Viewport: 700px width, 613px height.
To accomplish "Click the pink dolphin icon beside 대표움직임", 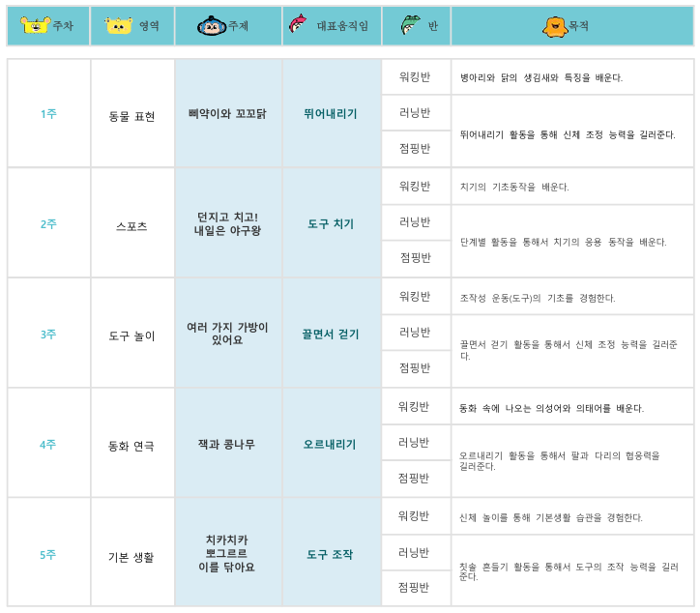I will tap(297, 25).
